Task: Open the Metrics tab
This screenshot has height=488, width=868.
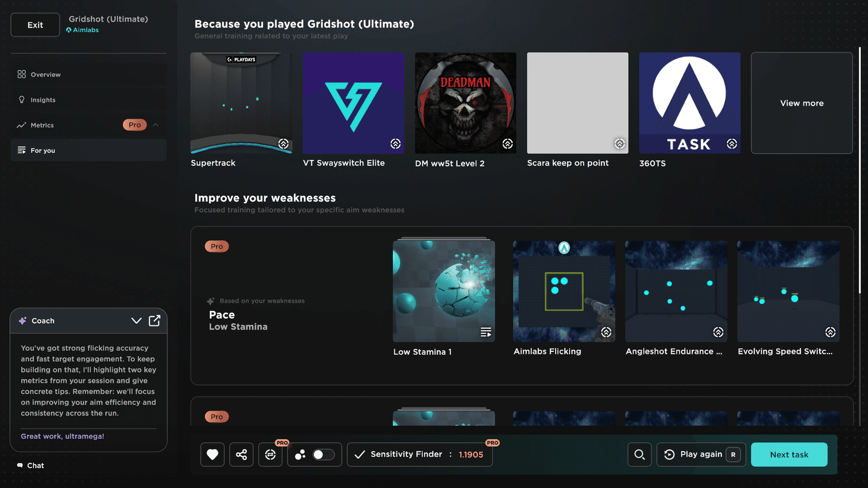Action: coord(88,125)
